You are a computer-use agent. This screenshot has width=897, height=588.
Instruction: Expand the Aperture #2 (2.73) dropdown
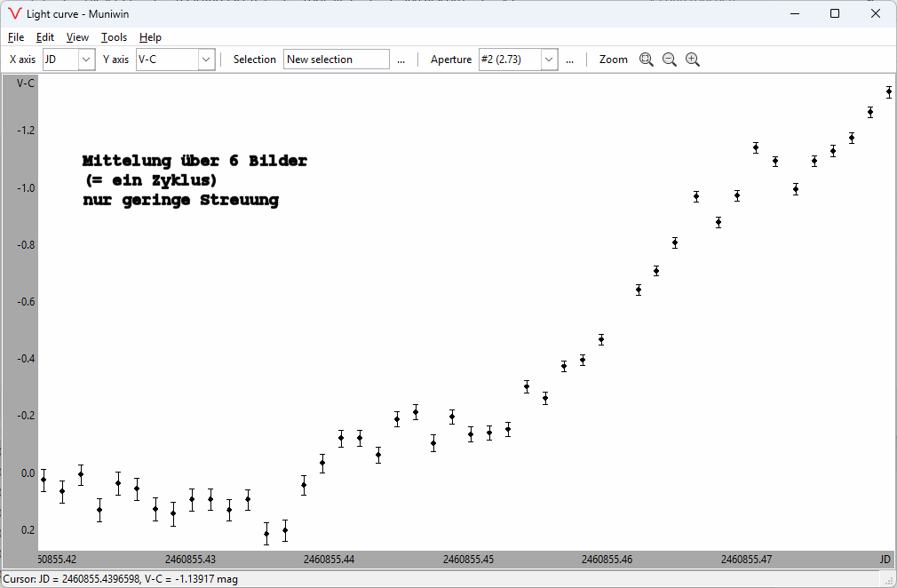tap(549, 60)
